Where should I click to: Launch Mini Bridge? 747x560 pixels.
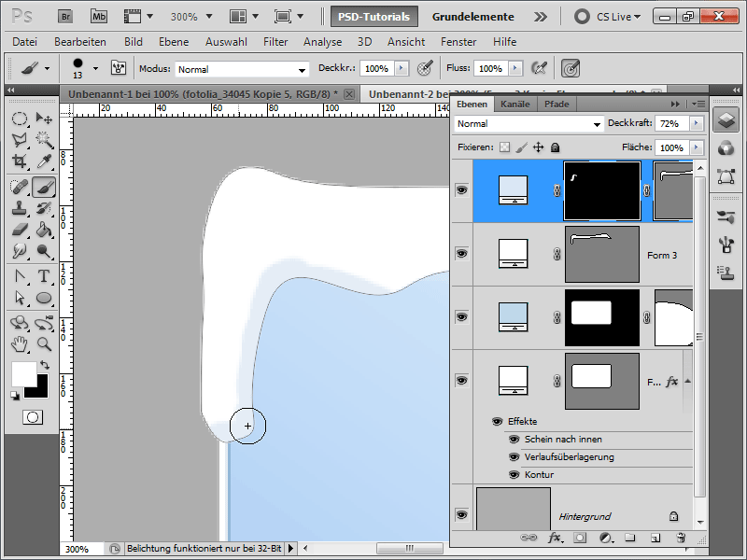(x=99, y=17)
